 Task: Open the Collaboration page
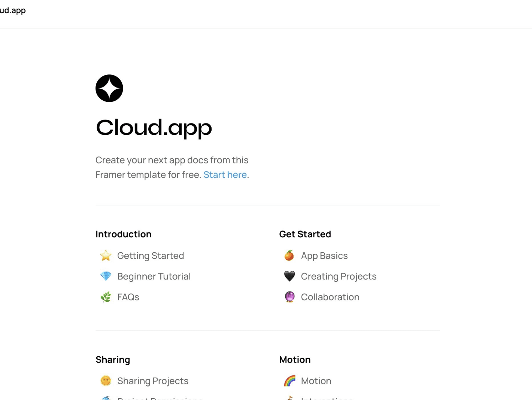330,297
